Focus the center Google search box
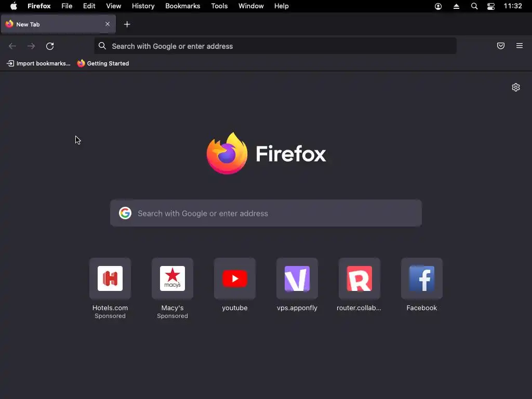 pos(266,213)
